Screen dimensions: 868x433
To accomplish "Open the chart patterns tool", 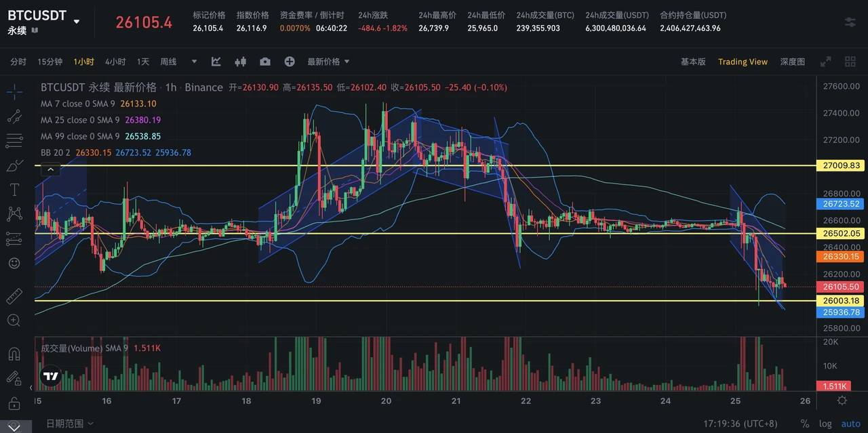I will 14,214.
